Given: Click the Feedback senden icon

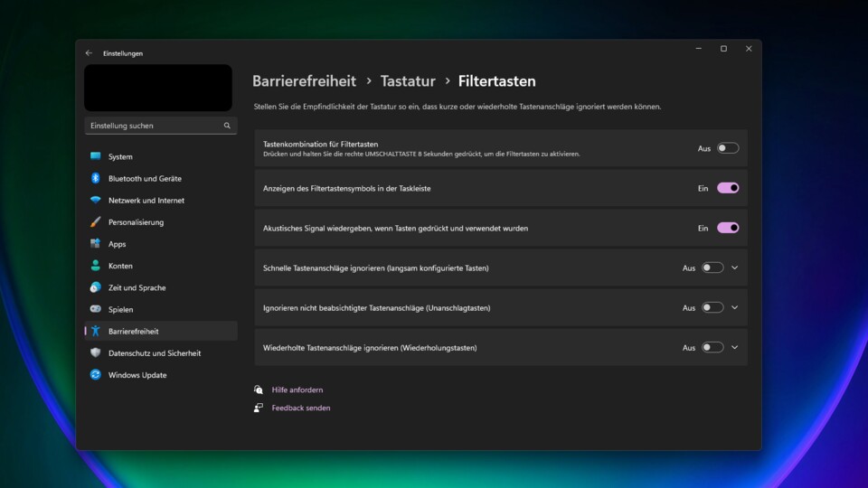Looking at the screenshot, I should click(x=259, y=408).
